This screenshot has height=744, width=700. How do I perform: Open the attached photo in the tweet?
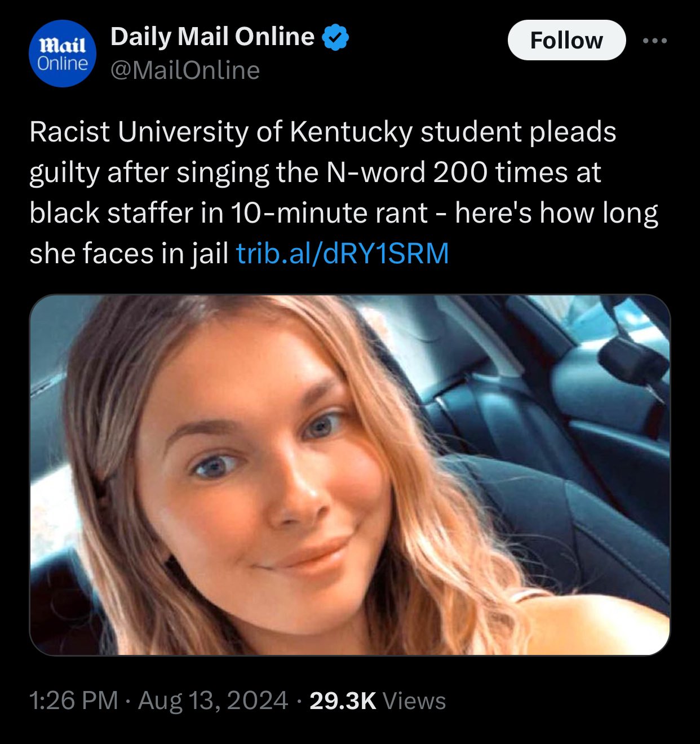349,475
